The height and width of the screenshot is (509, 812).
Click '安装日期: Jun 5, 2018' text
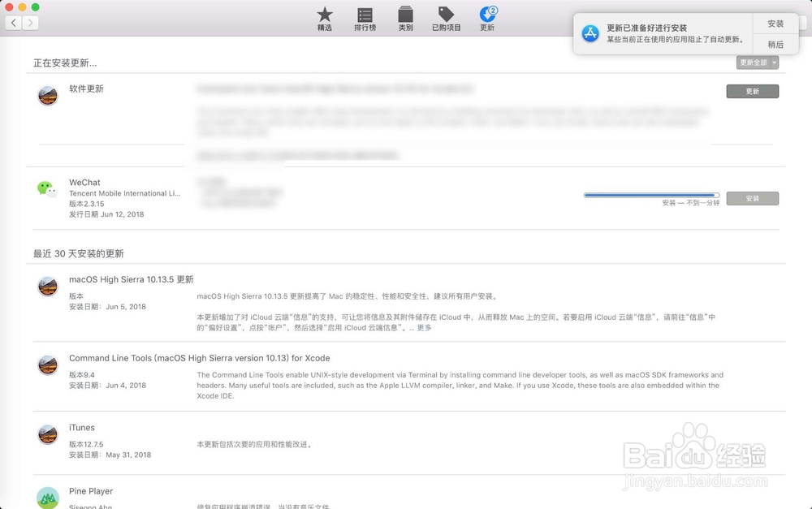click(107, 307)
